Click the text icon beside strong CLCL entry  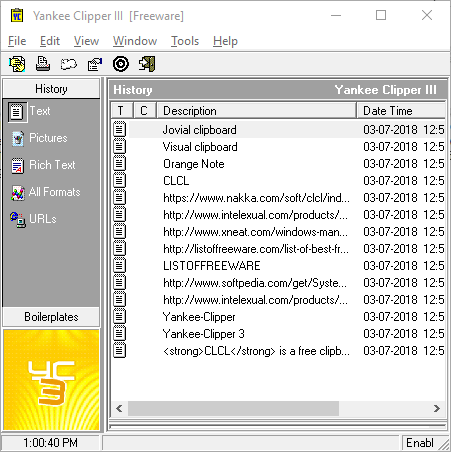(119, 350)
